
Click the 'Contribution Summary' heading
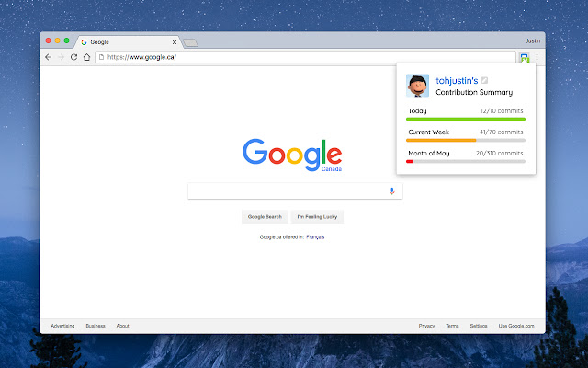point(474,92)
